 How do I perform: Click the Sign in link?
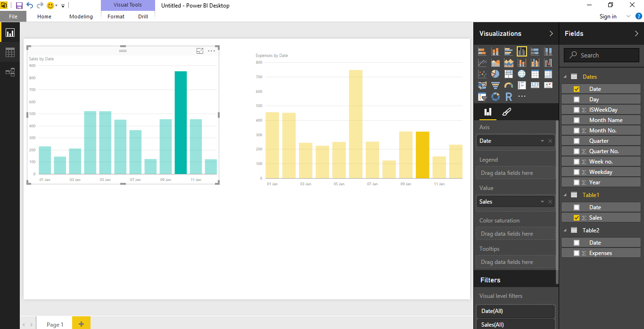point(608,16)
